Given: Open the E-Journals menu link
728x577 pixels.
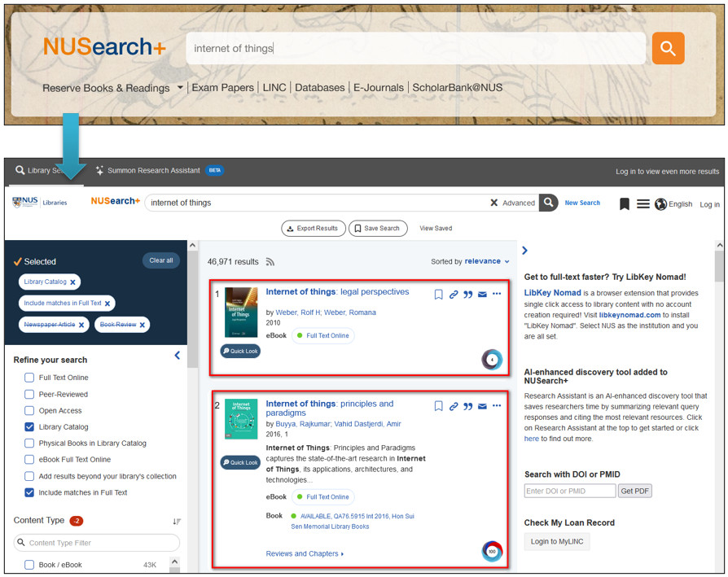Looking at the screenshot, I should pyautogui.click(x=378, y=88).
